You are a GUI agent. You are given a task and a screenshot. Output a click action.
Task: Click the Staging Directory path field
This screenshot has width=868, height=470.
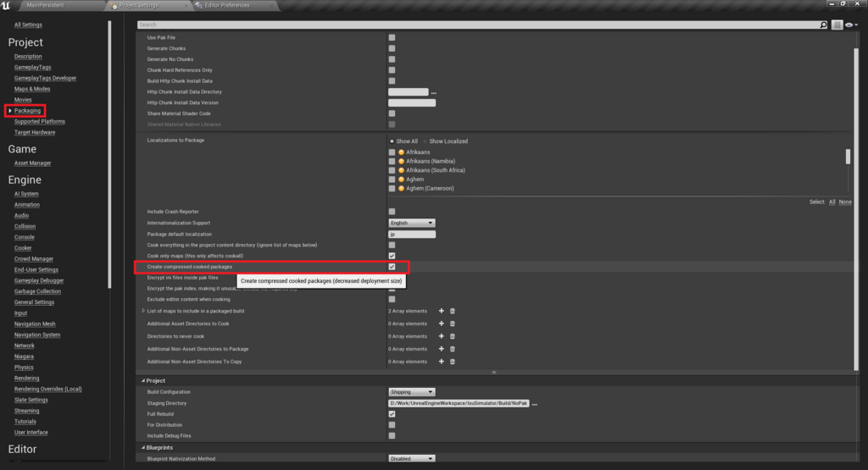(x=459, y=404)
